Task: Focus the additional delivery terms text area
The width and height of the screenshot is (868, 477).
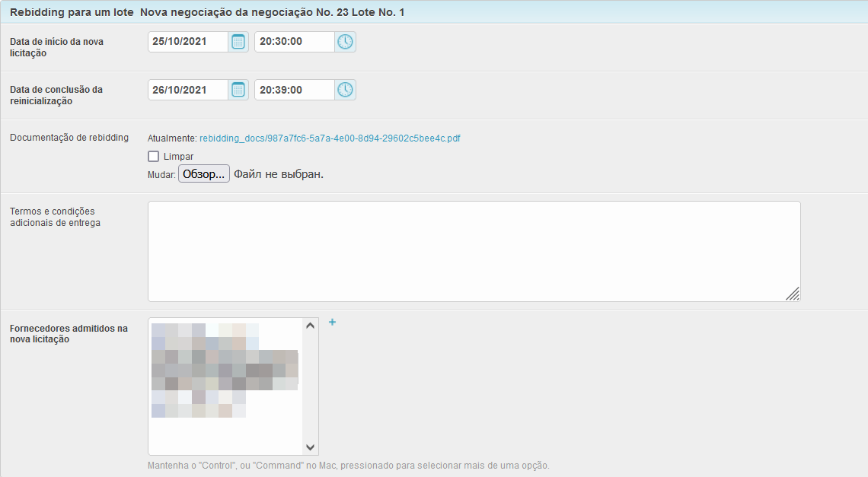Action: (474, 251)
